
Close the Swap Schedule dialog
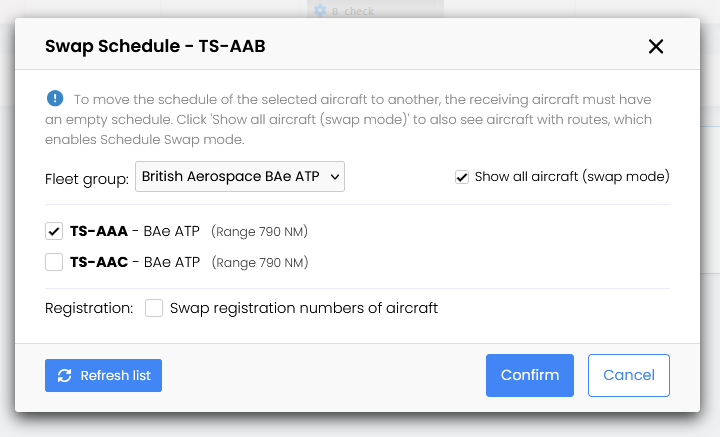click(x=656, y=46)
